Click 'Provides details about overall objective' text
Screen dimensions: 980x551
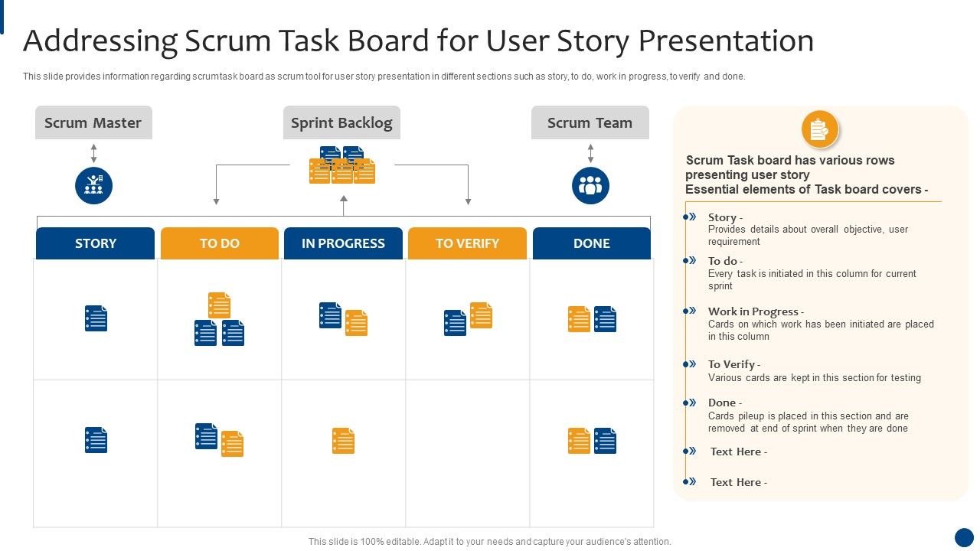(x=808, y=236)
